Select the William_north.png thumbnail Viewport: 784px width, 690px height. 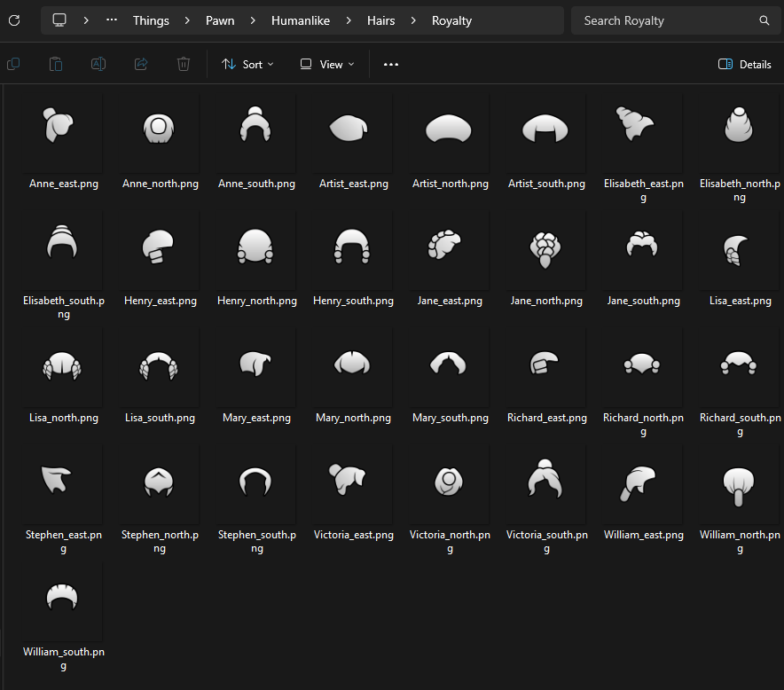coord(739,487)
